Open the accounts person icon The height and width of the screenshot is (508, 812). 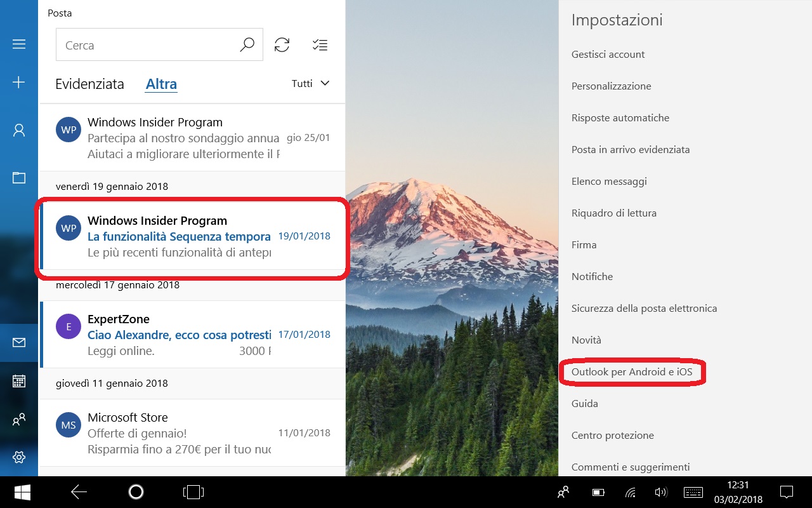19,130
